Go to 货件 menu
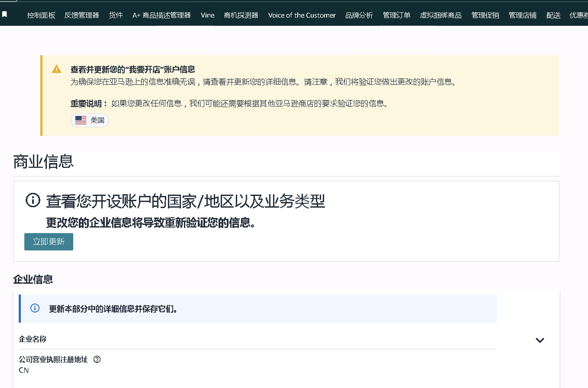The image size is (588, 388). pos(116,15)
